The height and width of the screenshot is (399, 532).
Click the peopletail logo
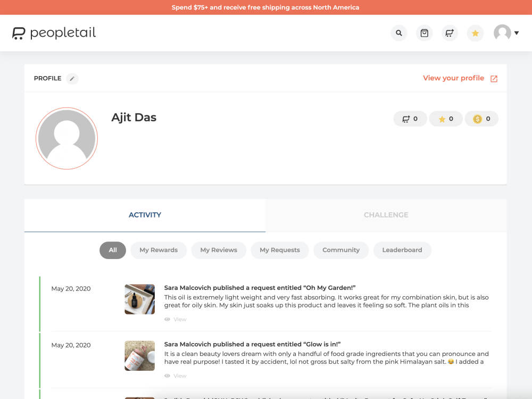[x=54, y=33]
